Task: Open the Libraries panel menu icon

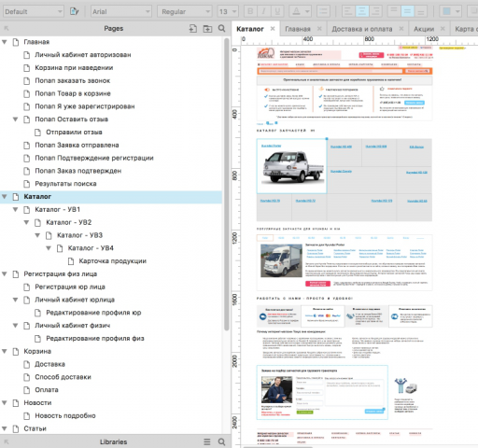Action: coord(207,441)
